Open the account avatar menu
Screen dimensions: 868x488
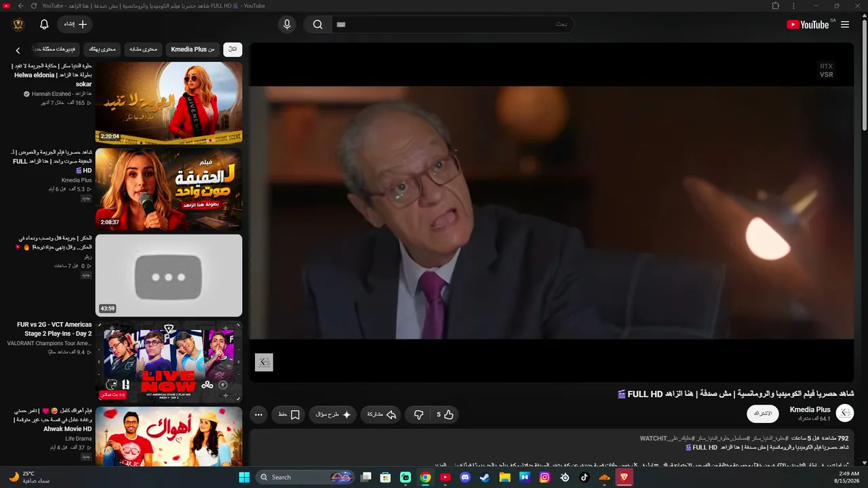pyautogui.click(x=18, y=24)
